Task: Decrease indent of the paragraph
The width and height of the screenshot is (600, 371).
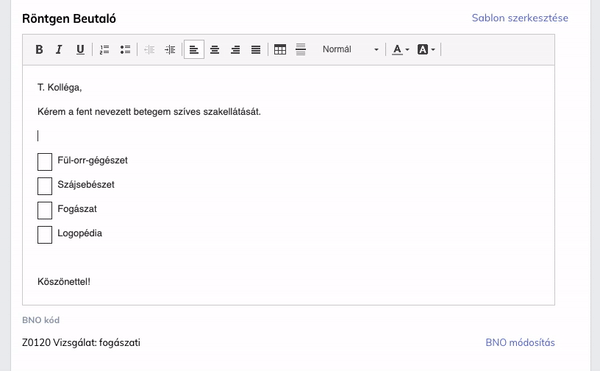Action: point(149,49)
